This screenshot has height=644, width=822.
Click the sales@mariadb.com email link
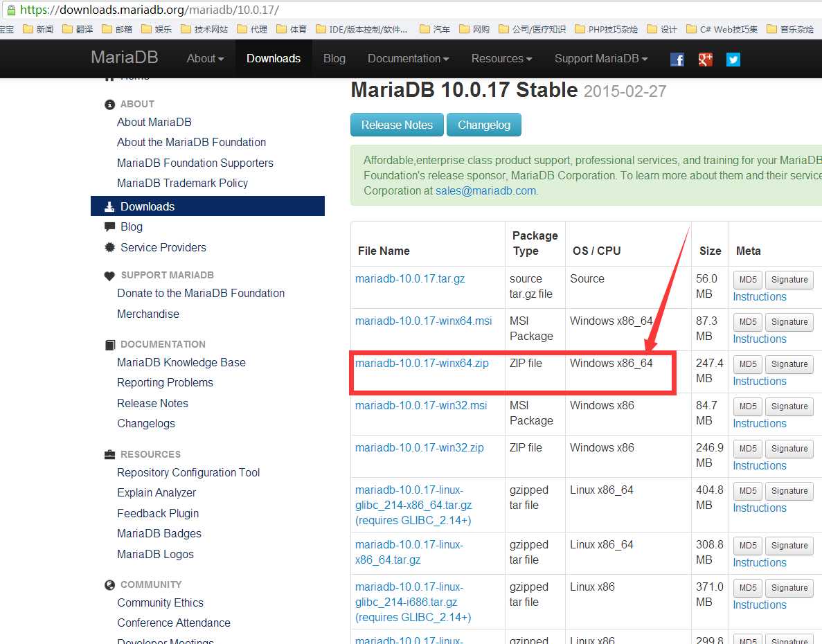click(486, 190)
